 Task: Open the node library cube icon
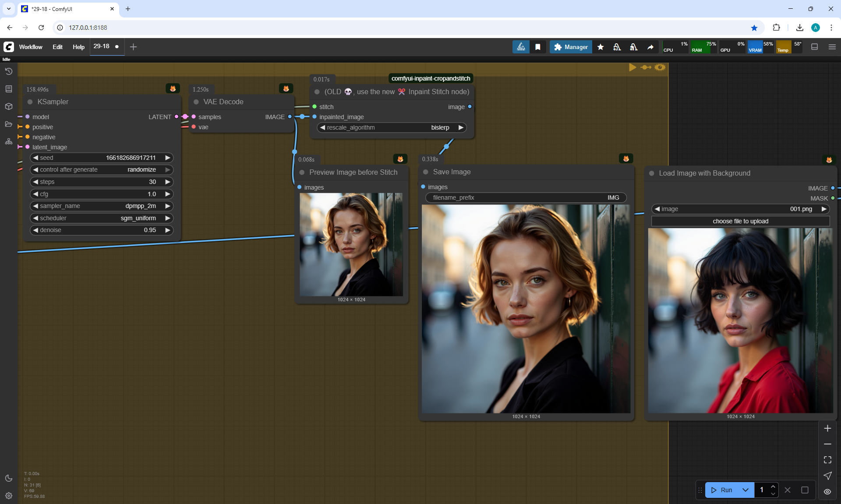click(x=8, y=106)
